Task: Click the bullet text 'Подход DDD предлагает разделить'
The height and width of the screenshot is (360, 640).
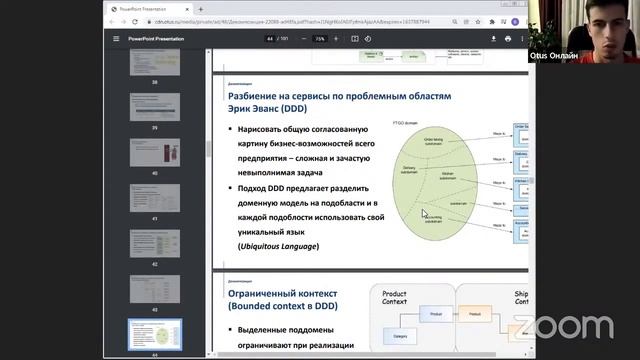Action: click(303, 188)
